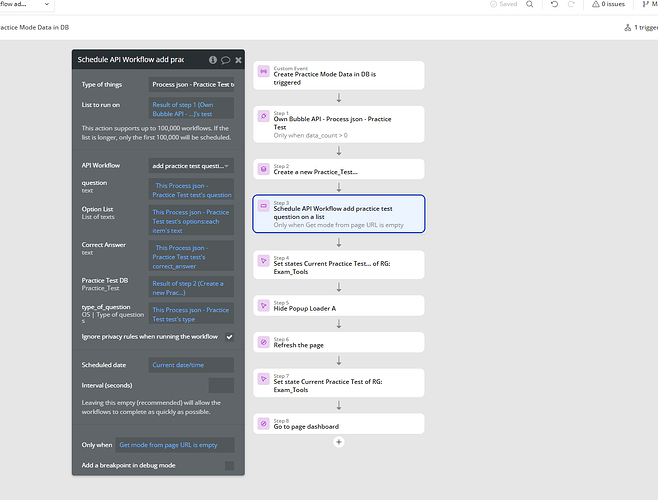Click the plus icon to add a step
This screenshot has width=658, height=500.
339,441
